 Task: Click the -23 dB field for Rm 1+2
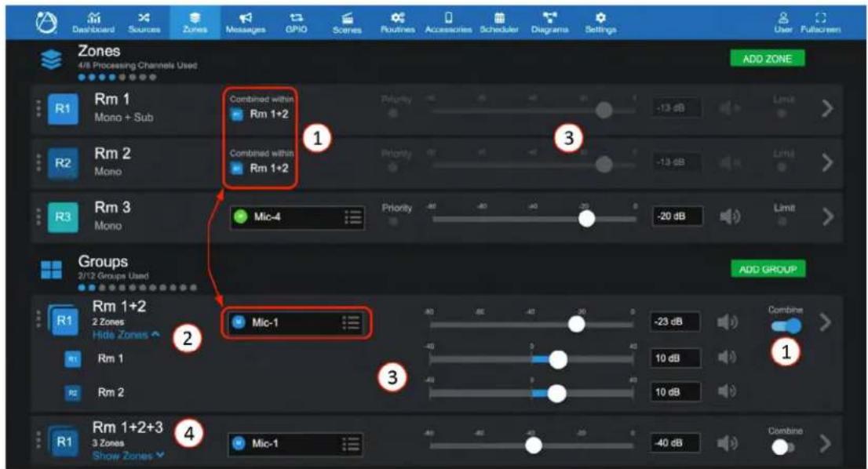[675, 322]
